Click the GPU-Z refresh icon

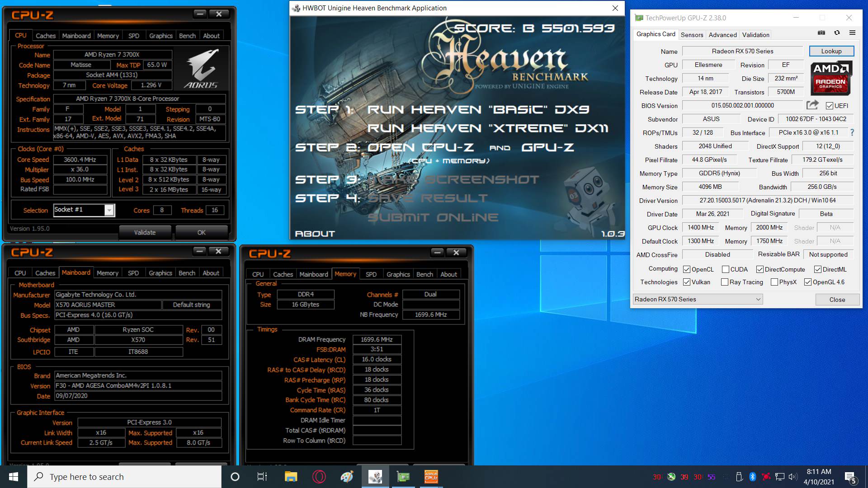click(x=837, y=33)
